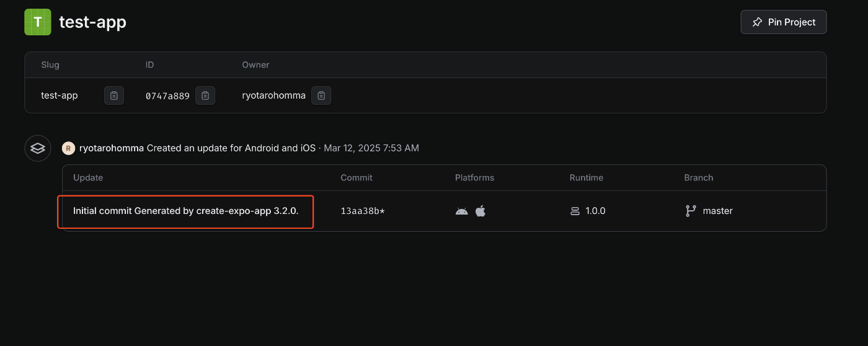
Task: Click the test-app project title
Action: click(x=92, y=22)
